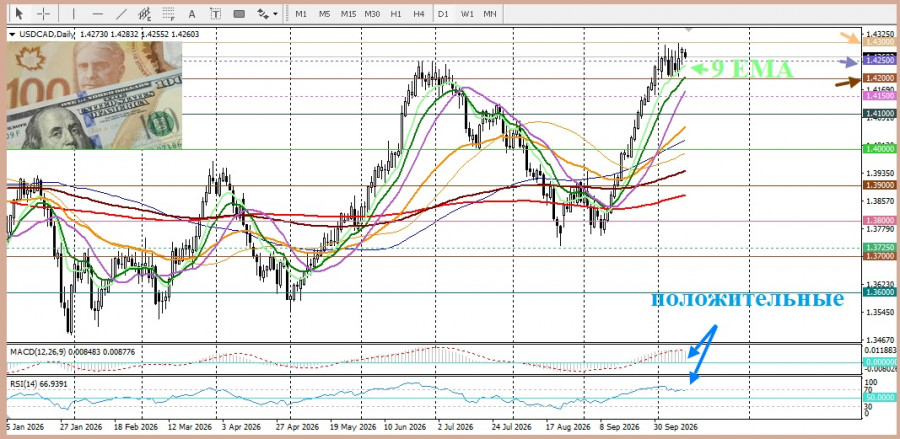Image resolution: width=900 pixels, height=439 pixels.
Task: Choose the text 'A' tool
Action: click(x=192, y=13)
